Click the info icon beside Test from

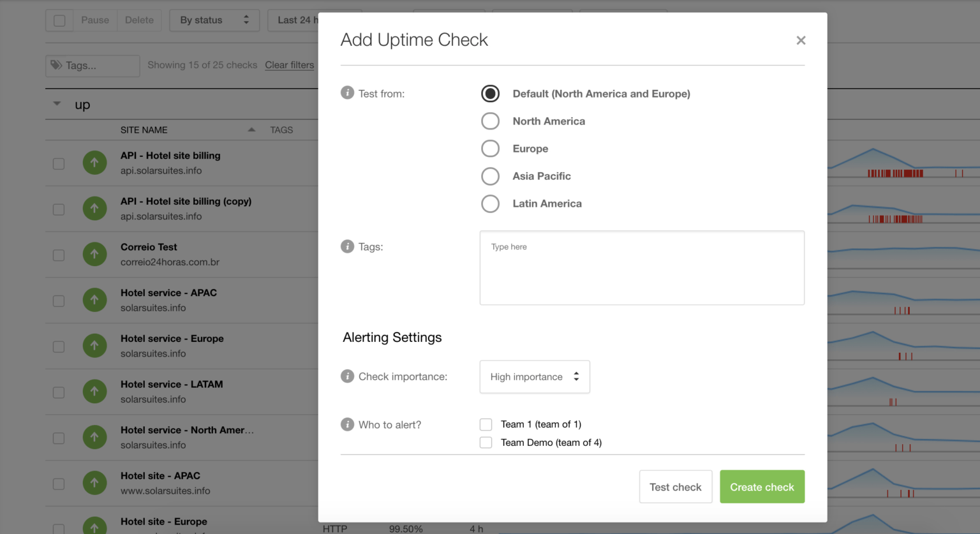347,93
